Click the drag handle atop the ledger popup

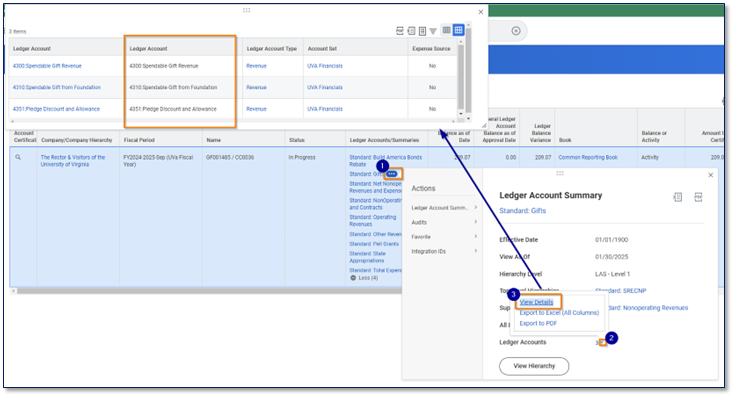click(246, 10)
